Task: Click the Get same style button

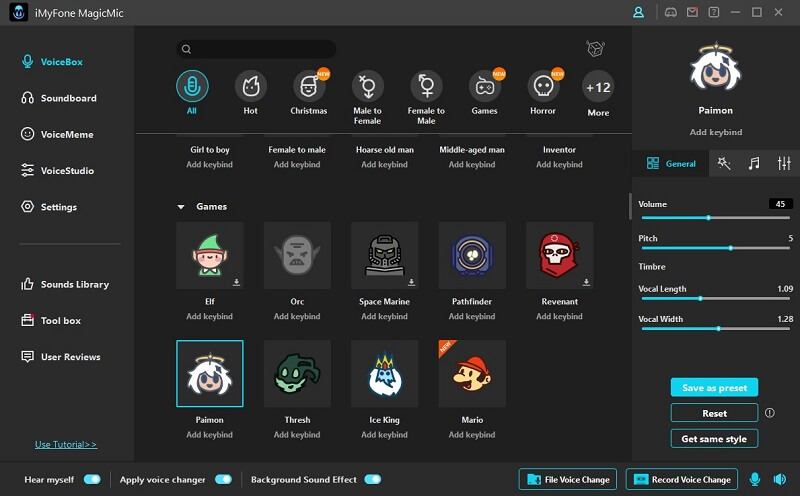Action: pyautogui.click(x=714, y=439)
